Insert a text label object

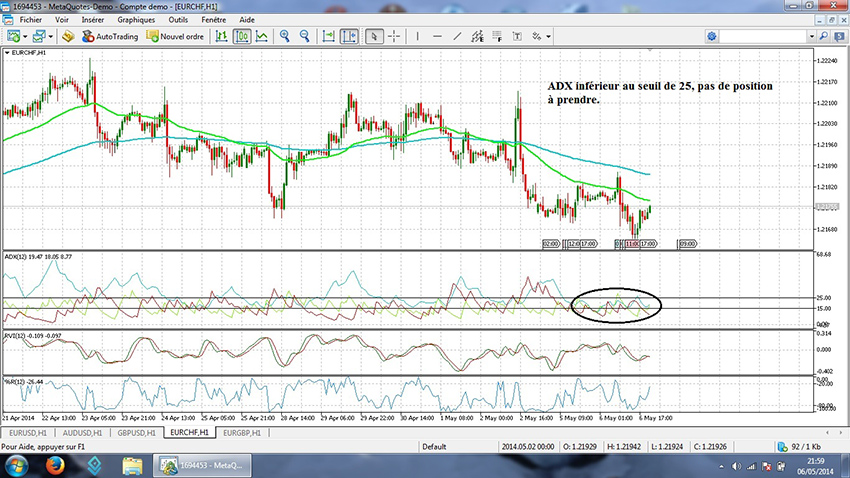(517, 36)
